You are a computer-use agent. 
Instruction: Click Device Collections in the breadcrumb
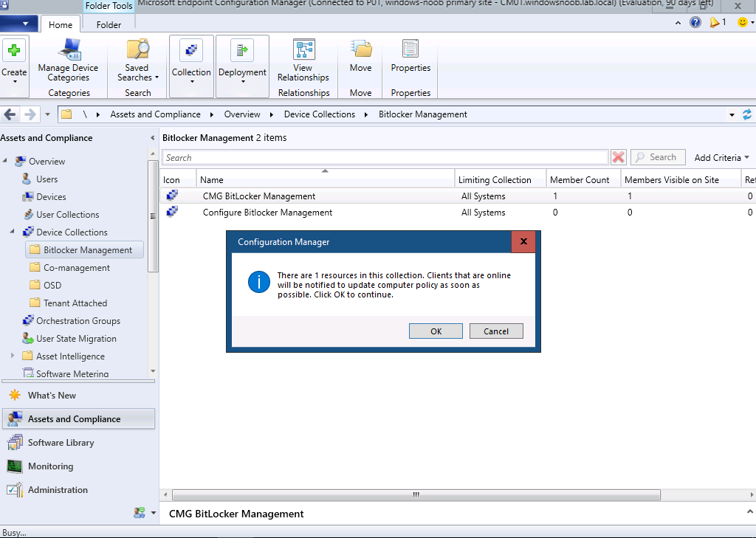[319, 114]
